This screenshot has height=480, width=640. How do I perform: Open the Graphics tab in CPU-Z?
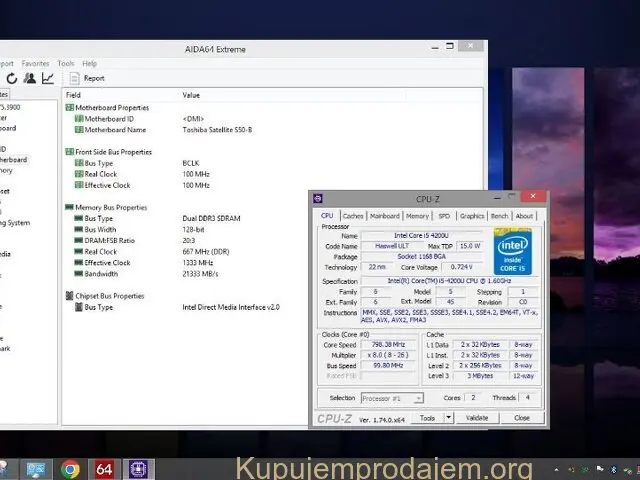coord(472,215)
